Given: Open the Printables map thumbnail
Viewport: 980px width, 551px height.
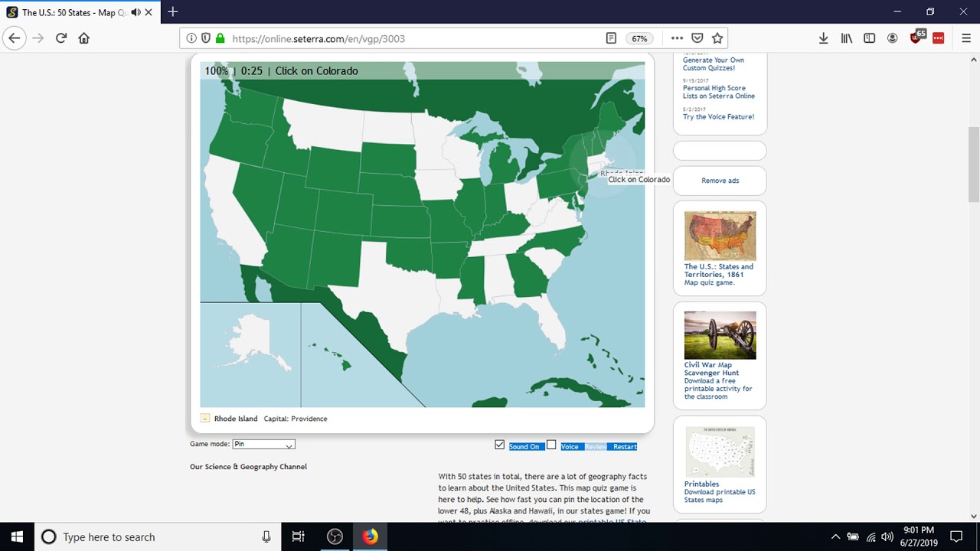Looking at the screenshot, I should 720,452.
